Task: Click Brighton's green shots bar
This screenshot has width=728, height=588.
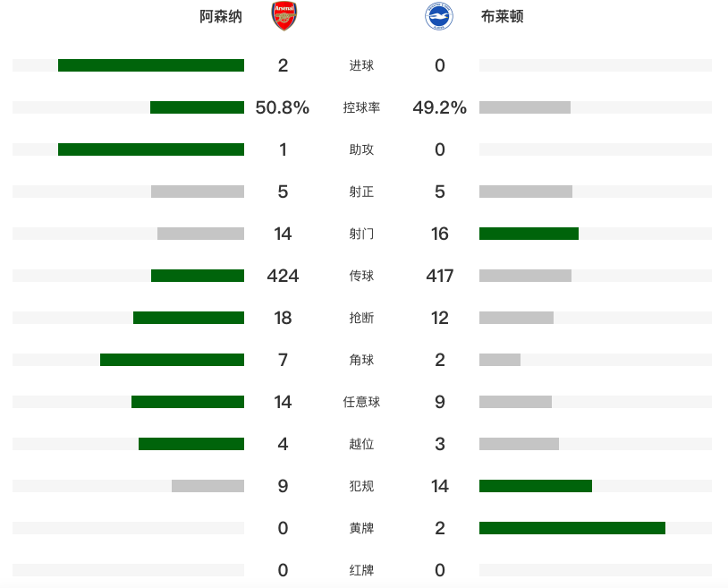Action: click(529, 234)
